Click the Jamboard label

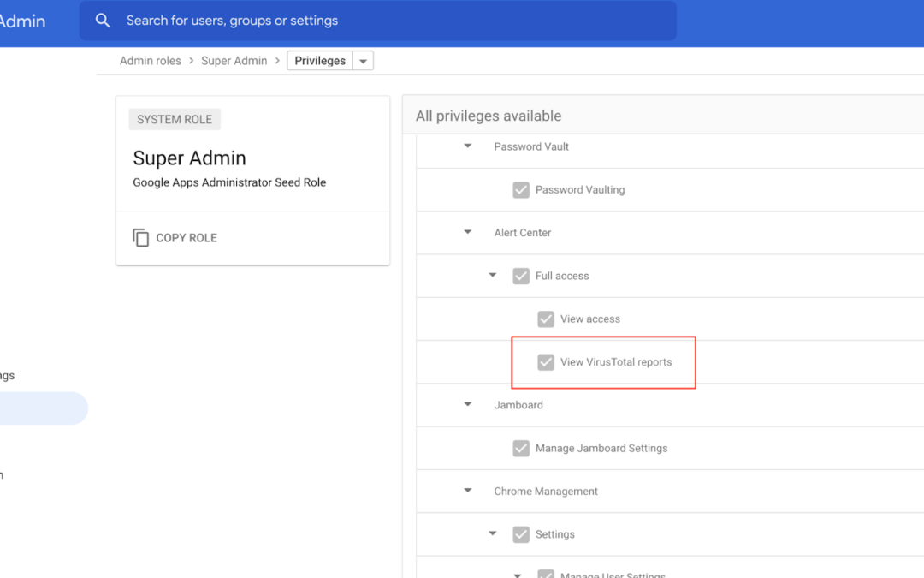pos(518,405)
